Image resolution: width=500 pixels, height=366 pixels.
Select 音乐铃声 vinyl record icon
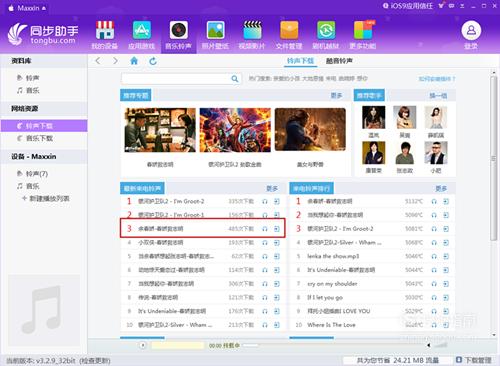[x=179, y=31]
